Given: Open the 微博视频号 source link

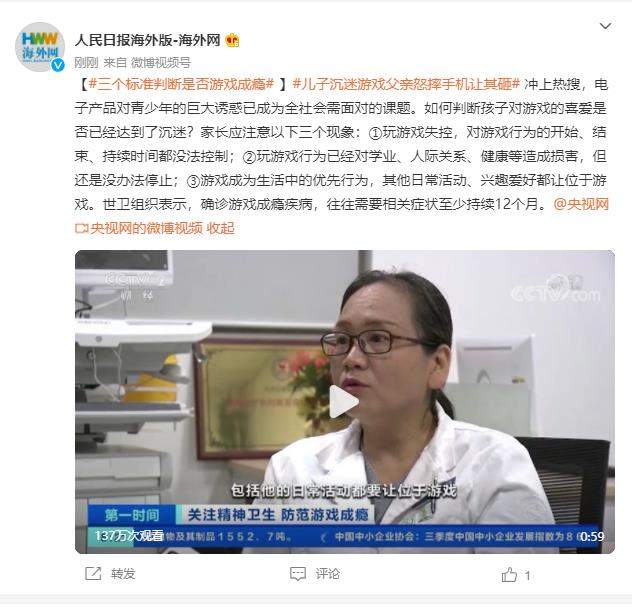Looking at the screenshot, I should 160,62.
